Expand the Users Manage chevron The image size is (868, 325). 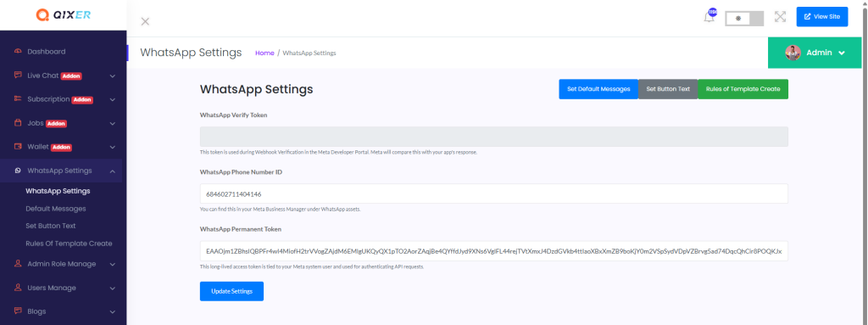[x=113, y=289]
